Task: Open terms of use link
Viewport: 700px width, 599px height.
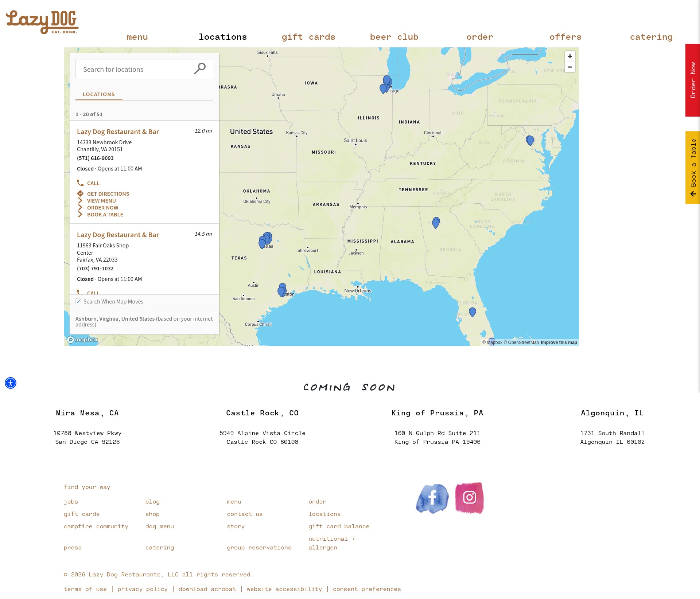Action: (85, 589)
